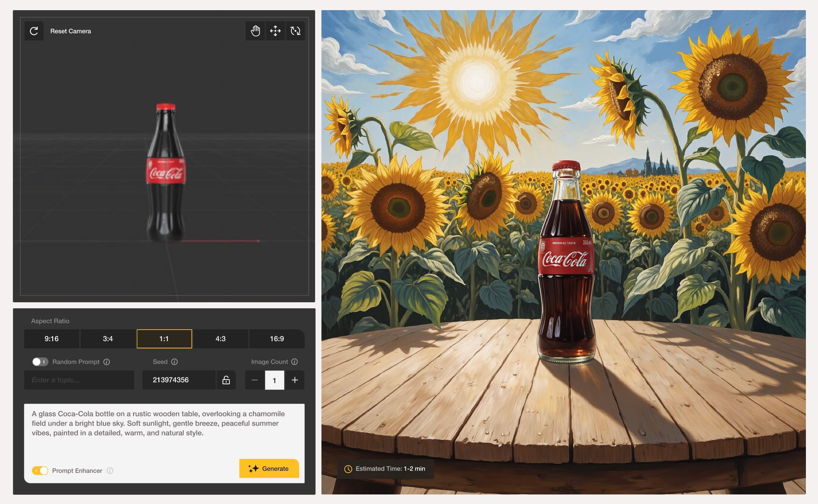This screenshot has height=504, width=818.
Task: Decrease image count with minus button
Action: [x=254, y=380]
